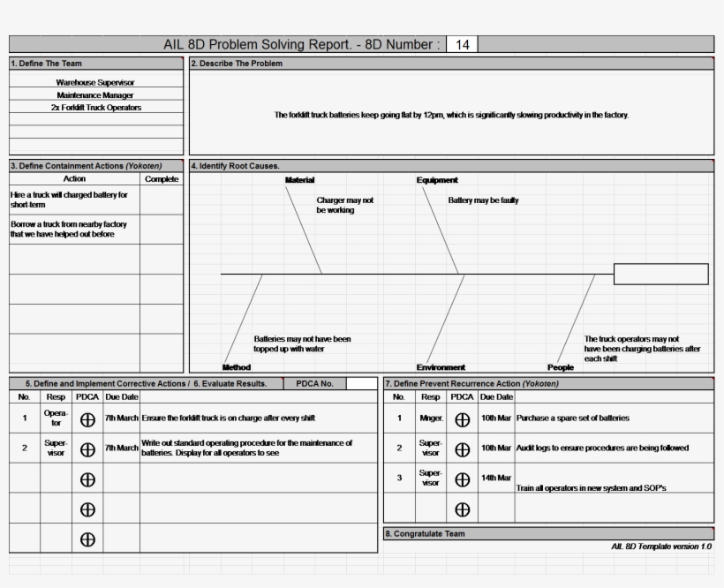The width and height of the screenshot is (724, 588).
Task: Click the '7. Define Prevent Recurrence Action' header
Action: click(548, 383)
